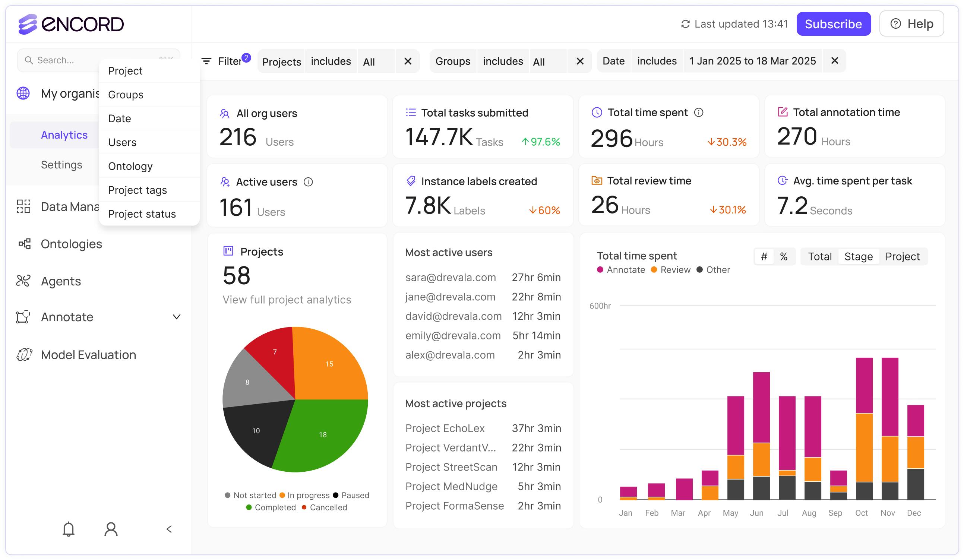964x560 pixels.
Task: Click the Search input field
Action: pyautogui.click(x=99, y=60)
